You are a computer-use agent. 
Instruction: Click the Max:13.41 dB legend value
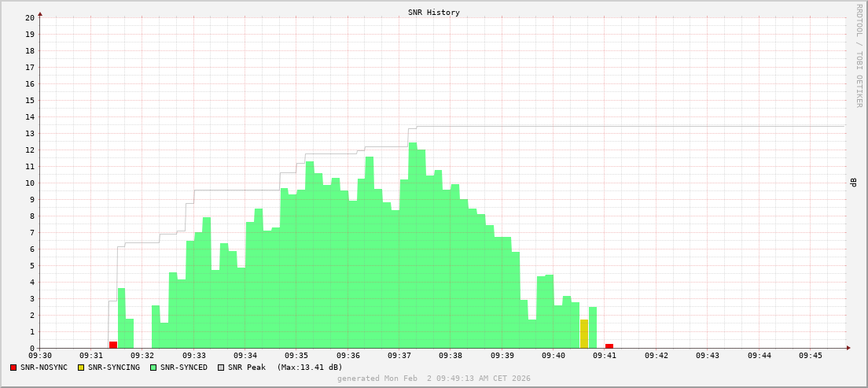[x=309, y=368]
